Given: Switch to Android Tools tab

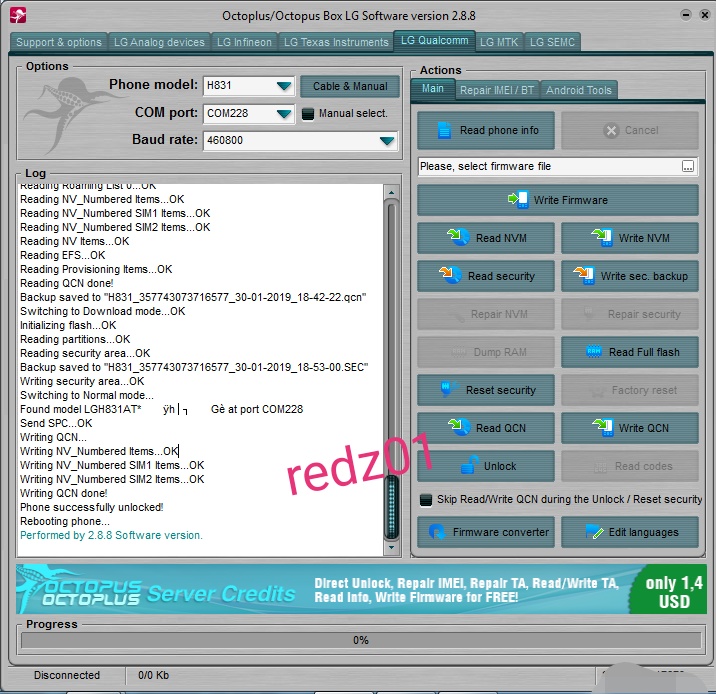Looking at the screenshot, I should [x=579, y=90].
